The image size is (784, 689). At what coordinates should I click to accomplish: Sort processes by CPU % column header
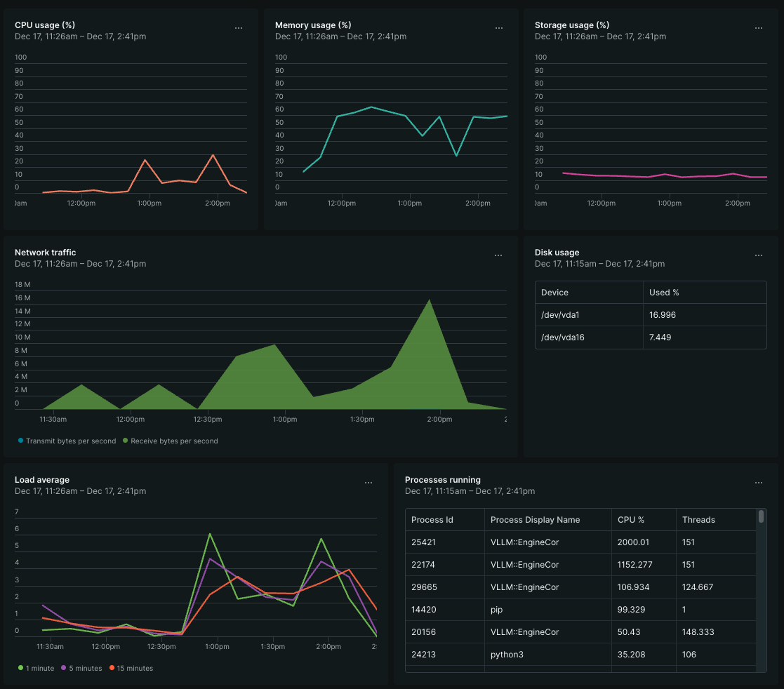click(630, 520)
